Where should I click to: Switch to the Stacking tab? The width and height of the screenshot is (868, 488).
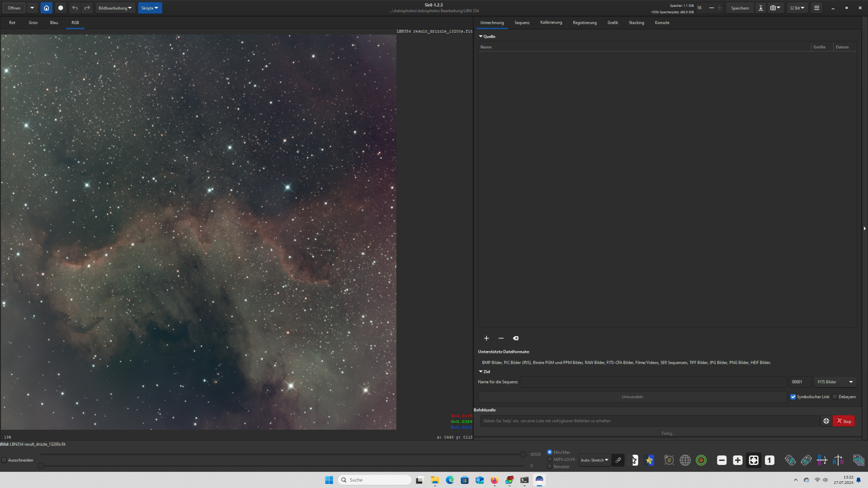point(636,23)
